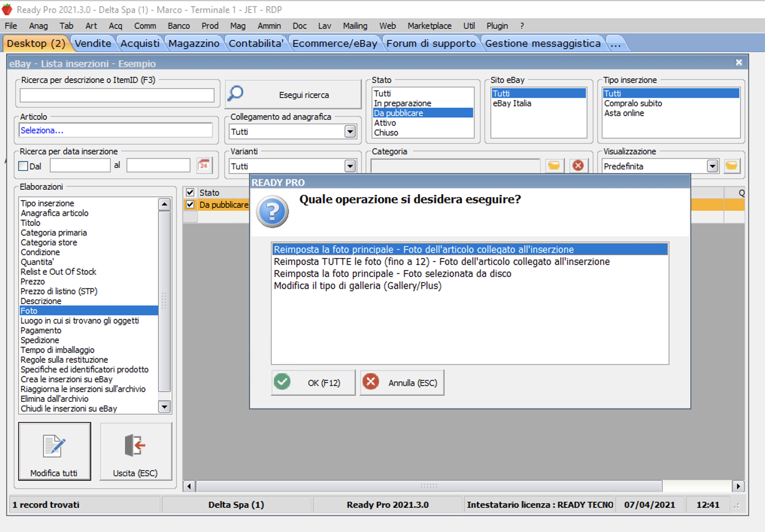Image resolution: width=765 pixels, height=532 pixels.
Task: Select Crea le inserzioni su eBay
Action: [89, 379]
